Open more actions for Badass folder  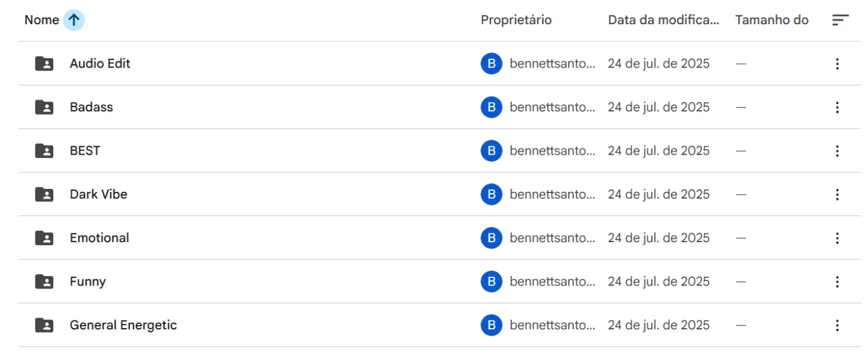click(x=837, y=107)
